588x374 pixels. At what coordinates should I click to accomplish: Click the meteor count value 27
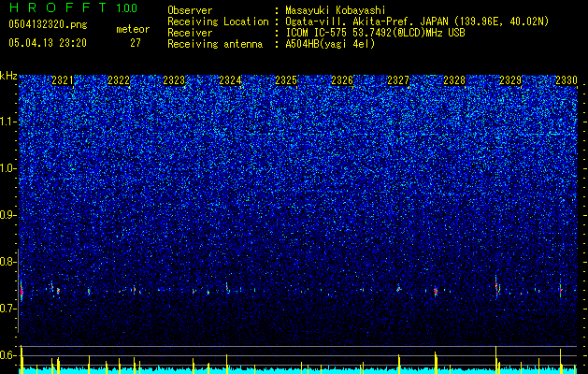coord(136,43)
